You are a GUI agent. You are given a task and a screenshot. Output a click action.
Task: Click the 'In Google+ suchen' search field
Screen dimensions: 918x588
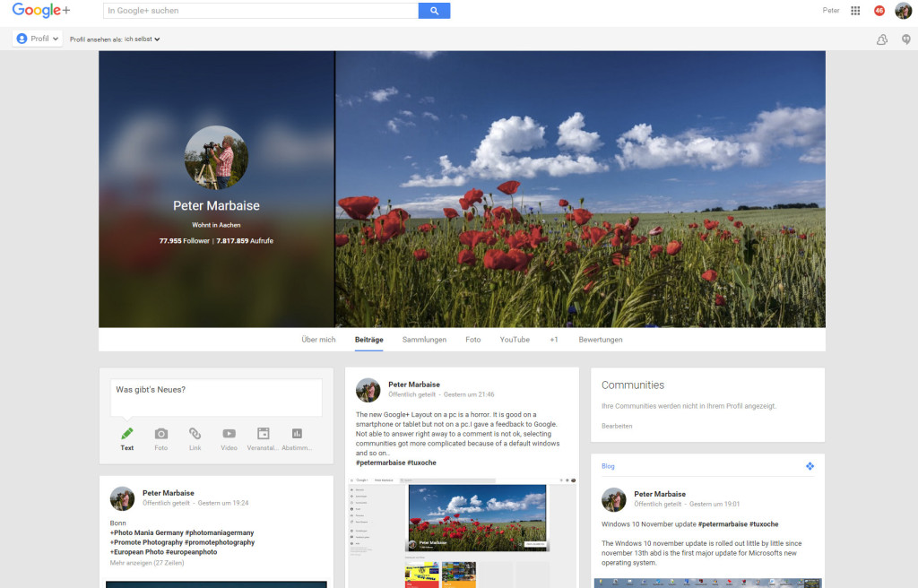[261, 11]
